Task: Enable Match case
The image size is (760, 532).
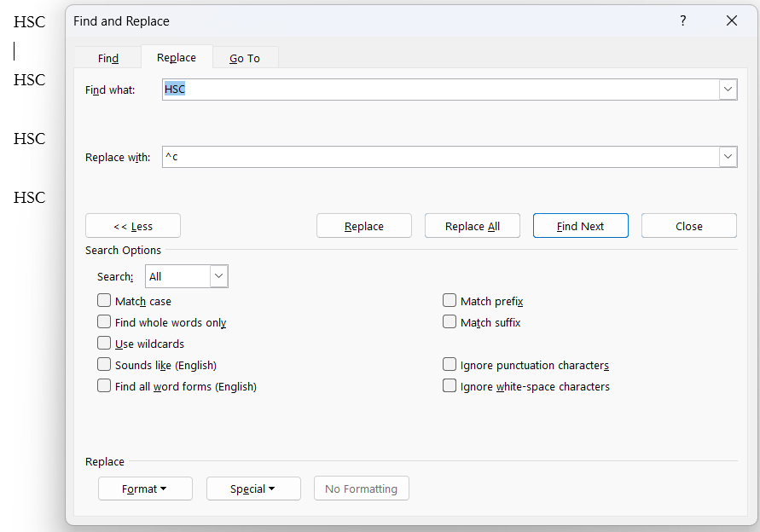Action: [104, 300]
